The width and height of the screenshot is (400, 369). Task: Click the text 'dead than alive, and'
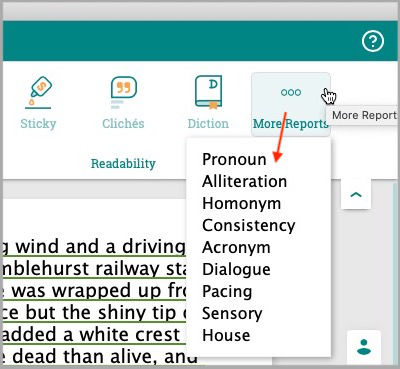point(105,357)
